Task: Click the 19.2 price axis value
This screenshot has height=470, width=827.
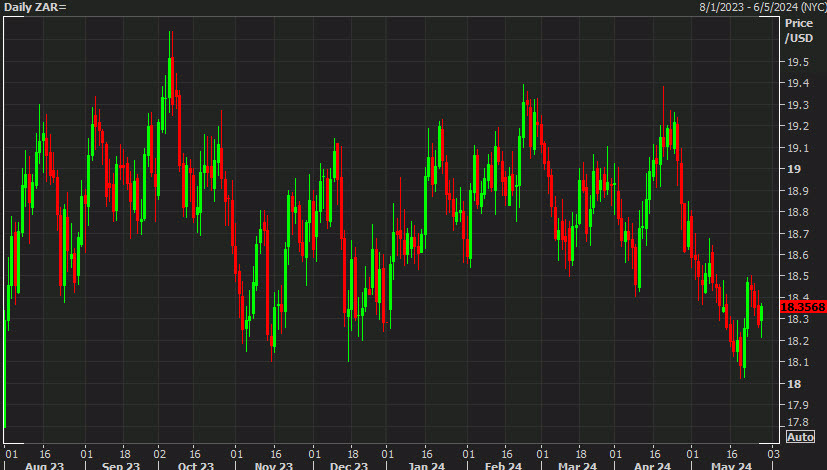Action: [798, 126]
